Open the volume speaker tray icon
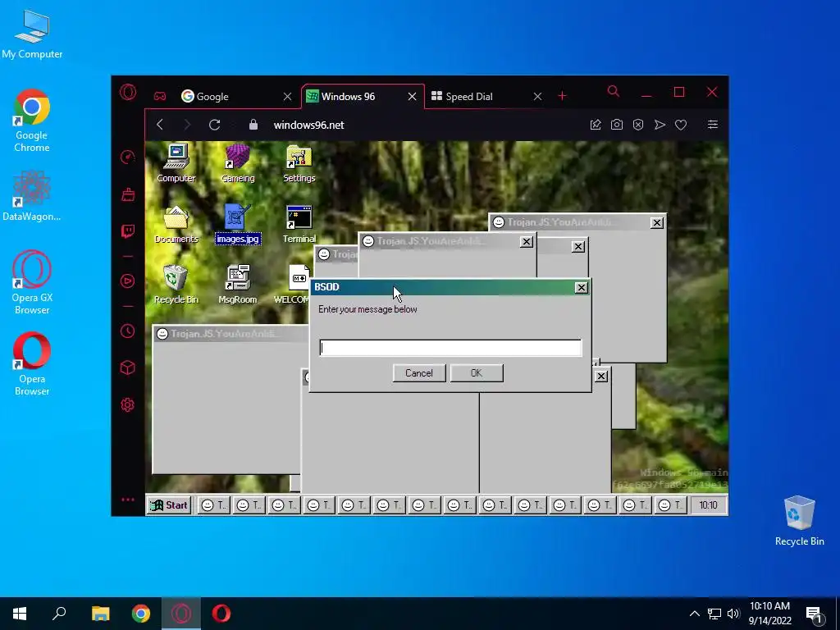This screenshot has height=630, width=840. (x=733, y=614)
